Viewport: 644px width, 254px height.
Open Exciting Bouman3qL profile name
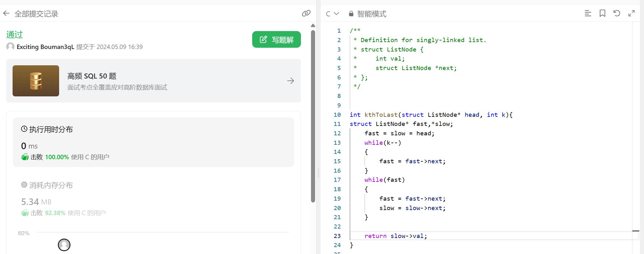pyautogui.click(x=45, y=47)
